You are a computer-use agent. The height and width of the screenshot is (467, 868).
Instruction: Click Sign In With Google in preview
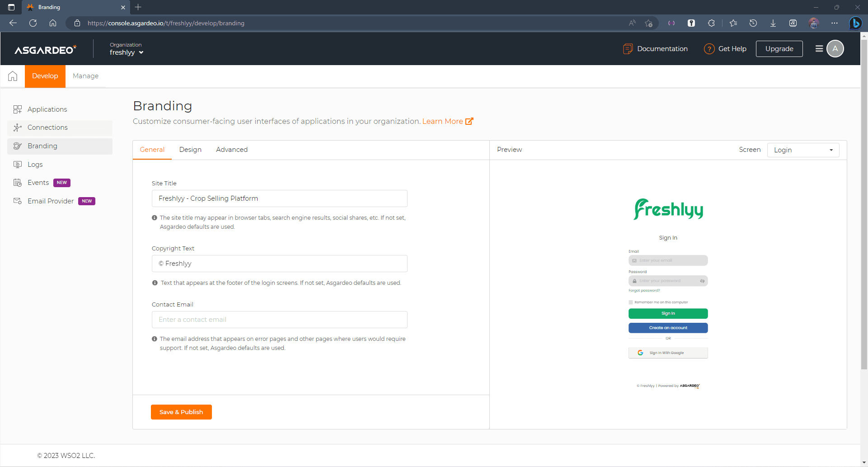[x=668, y=353]
